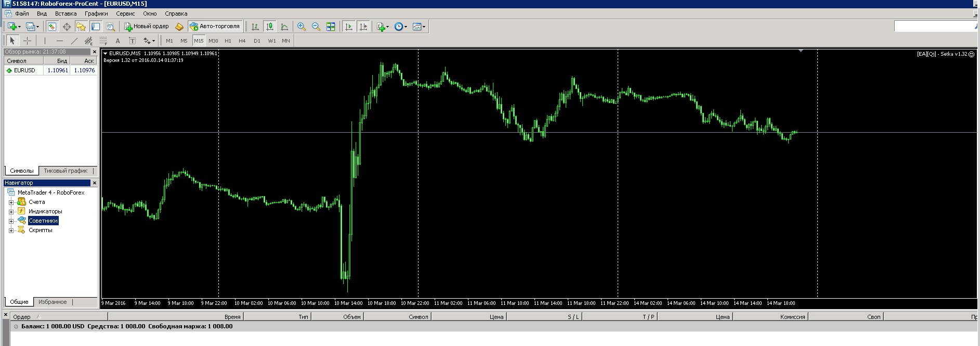Sort by the Время column header
The image size is (980, 346).
(175, 316)
